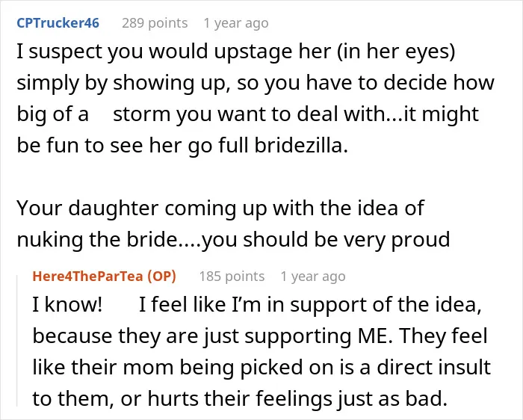Open Here4TheParTea's user profile
This screenshot has height=420, width=523.
click(87, 277)
